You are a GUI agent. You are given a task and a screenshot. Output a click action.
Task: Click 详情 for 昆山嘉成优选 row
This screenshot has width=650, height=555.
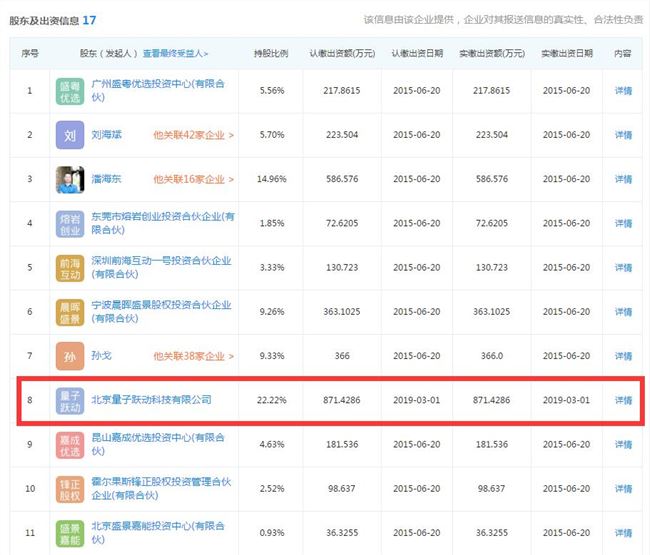pos(623,445)
